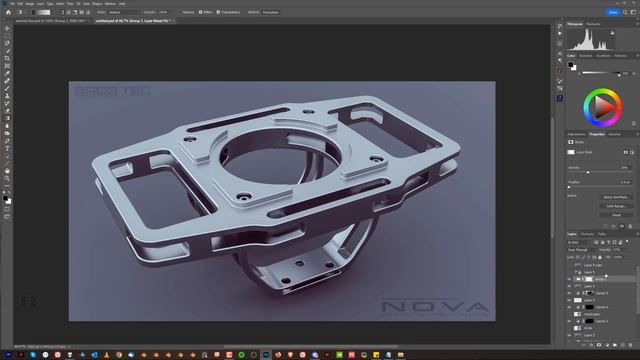Open the layer Kind filter dropdown

coord(579,242)
